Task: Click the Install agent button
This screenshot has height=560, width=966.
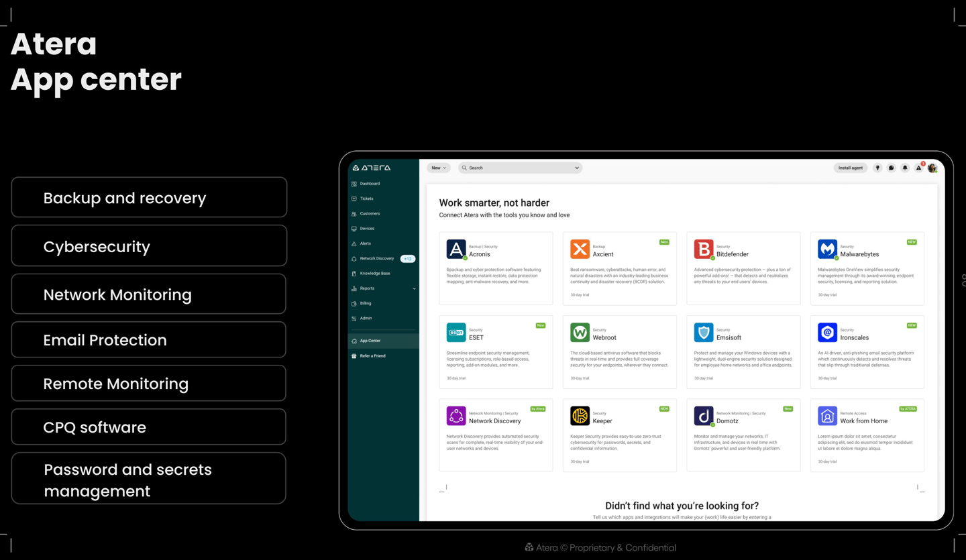Action: (x=851, y=168)
